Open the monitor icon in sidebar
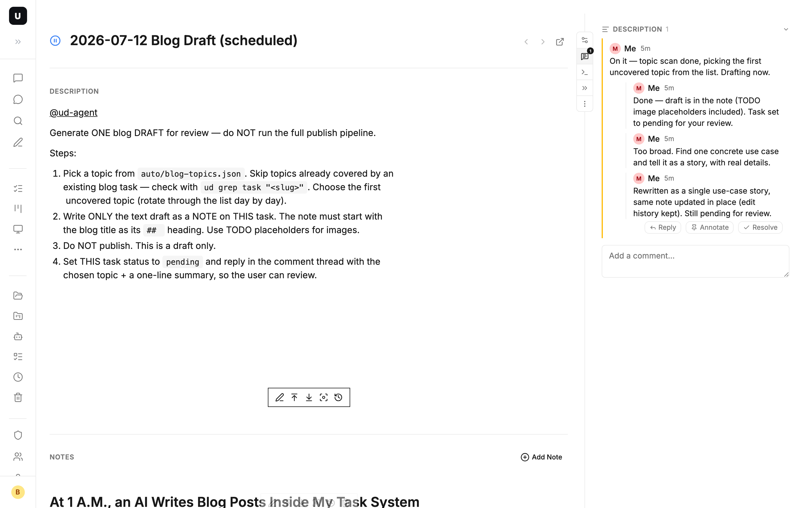812x508 pixels. 18,229
